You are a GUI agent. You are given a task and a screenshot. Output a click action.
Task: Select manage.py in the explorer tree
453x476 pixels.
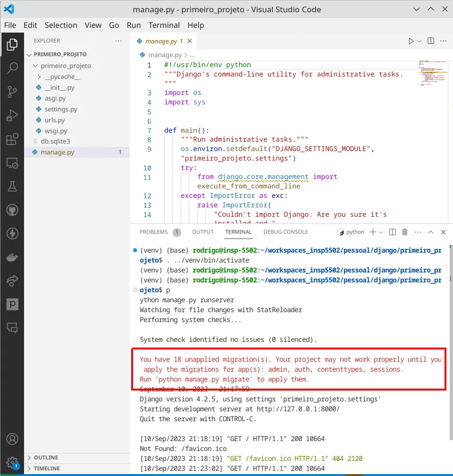[77, 152]
